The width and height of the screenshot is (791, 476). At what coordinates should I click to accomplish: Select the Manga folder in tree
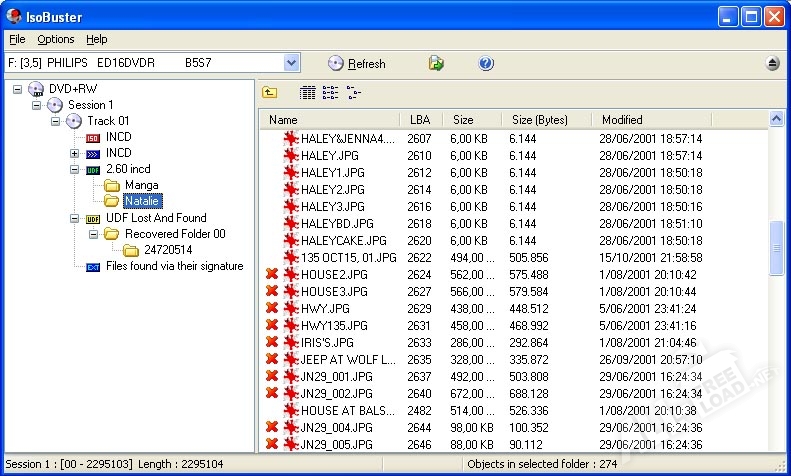click(140, 185)
